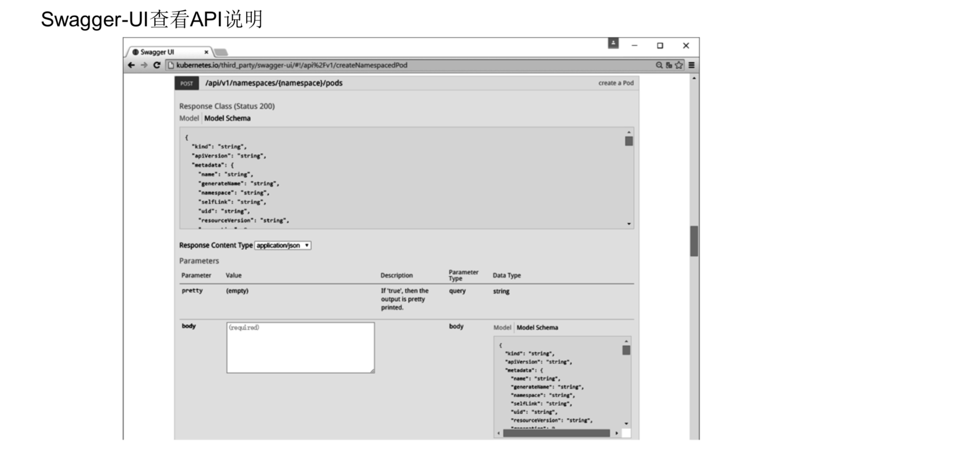Switch to Model tab in body Data Type
980x452 pixels.
[x=502, y=327]
